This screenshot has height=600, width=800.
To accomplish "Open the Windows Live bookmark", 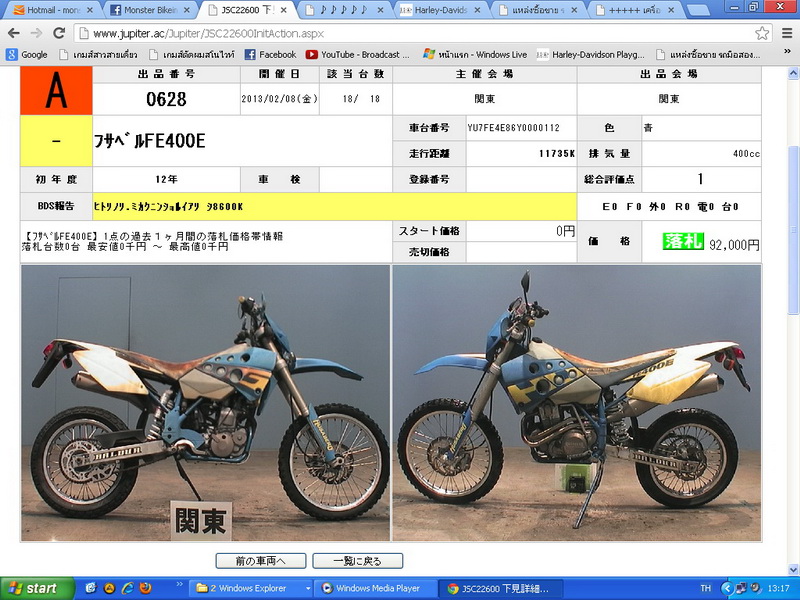I will tap(476, 55).
